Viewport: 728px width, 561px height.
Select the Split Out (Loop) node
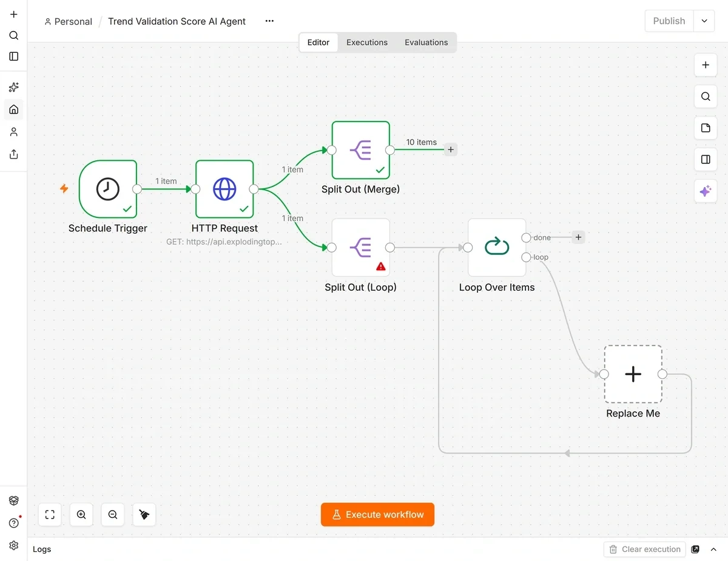(361, 247)
